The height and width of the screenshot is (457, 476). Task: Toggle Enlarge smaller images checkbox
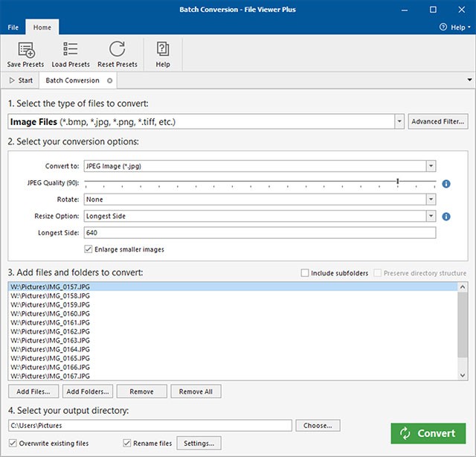coord(89,249)
